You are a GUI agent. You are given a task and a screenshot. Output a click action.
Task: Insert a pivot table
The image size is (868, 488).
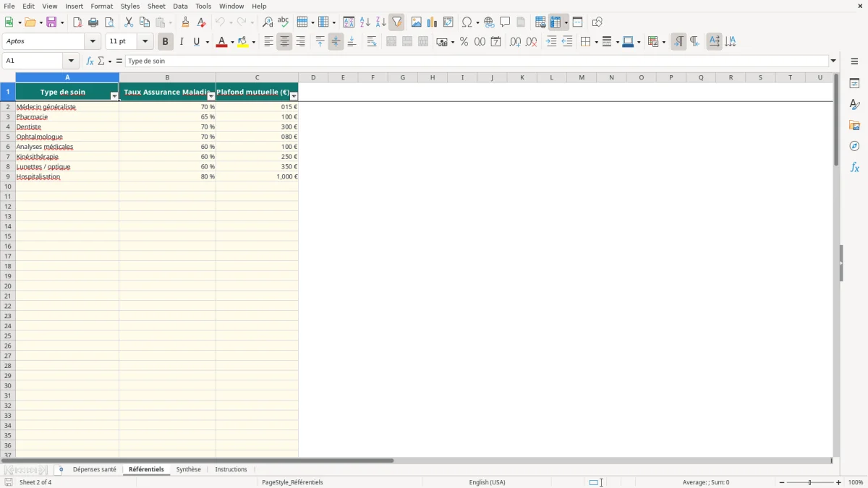pos(448,22)
